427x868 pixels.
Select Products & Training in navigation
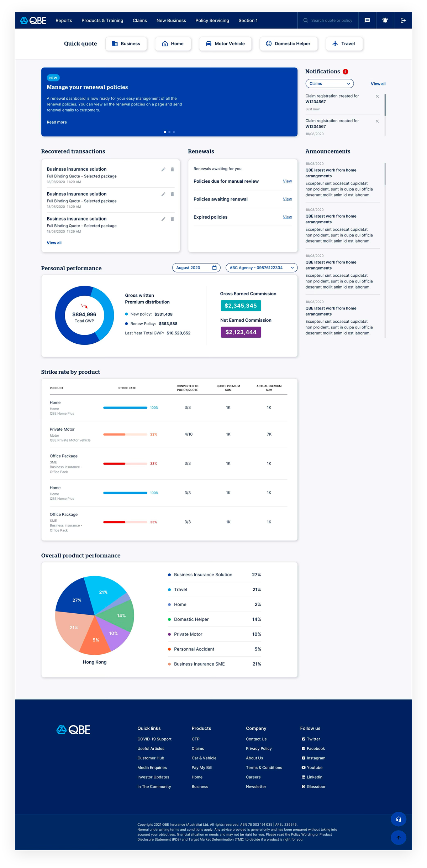click(102, 21)
